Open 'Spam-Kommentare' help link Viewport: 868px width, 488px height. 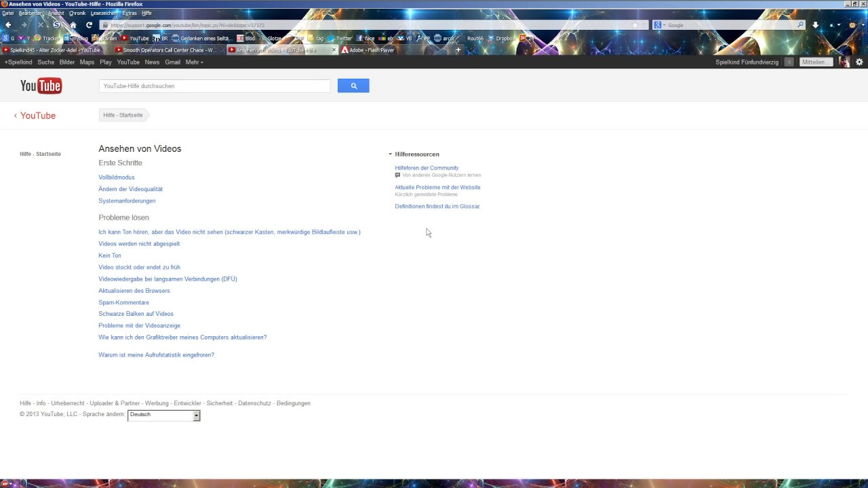click(x=123, y=302)
